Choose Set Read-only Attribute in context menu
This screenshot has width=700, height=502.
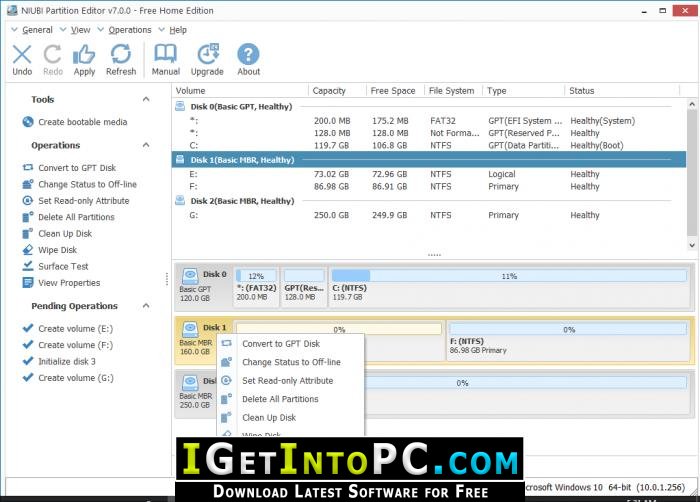[x=288, y=381]
